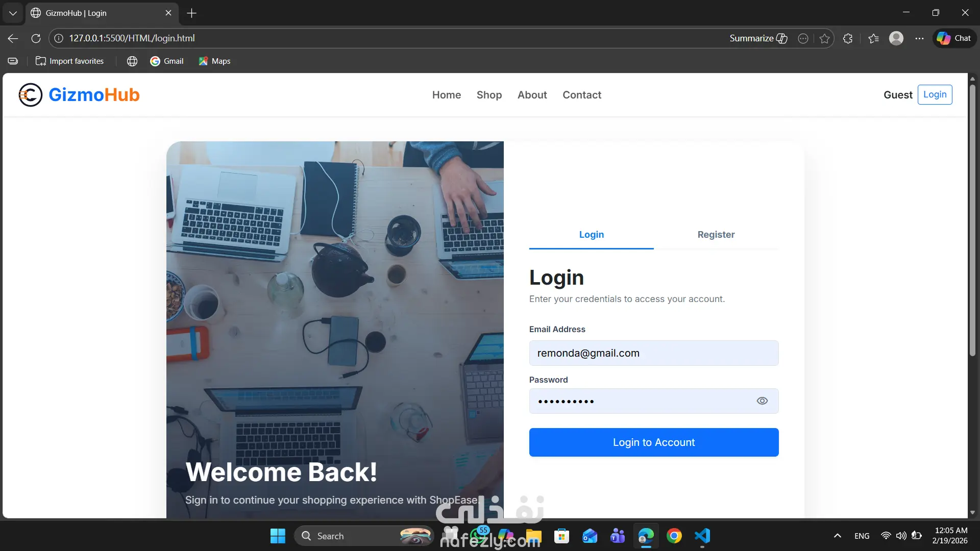Add page to favorites star icon
The height and width of the screenshot is (551, 980).
click(824, 38)
